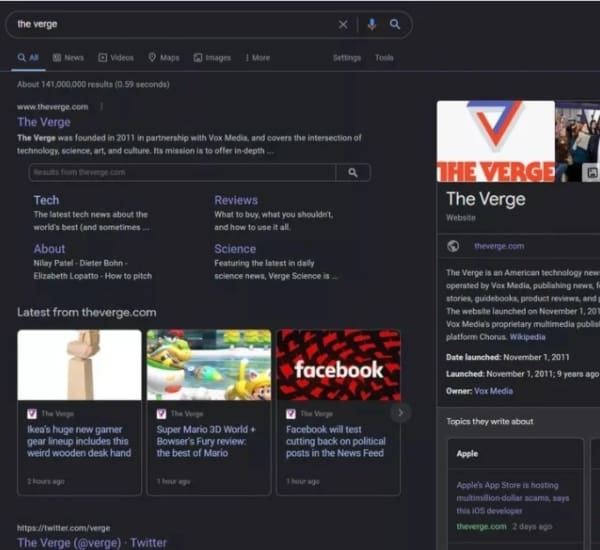Open the Maps tab
The height and width of the screenshot is (550, 600).
point(164,58)
